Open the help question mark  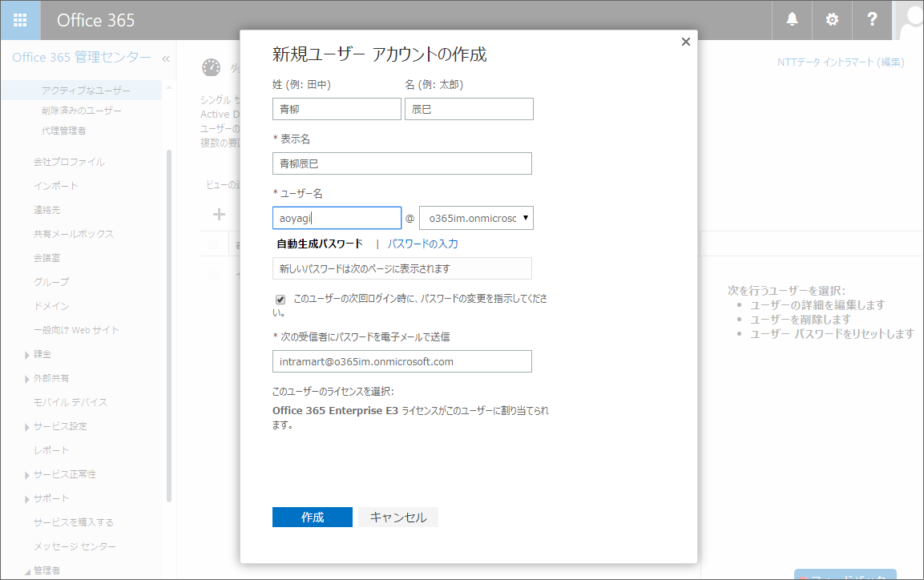pos(872,20)
